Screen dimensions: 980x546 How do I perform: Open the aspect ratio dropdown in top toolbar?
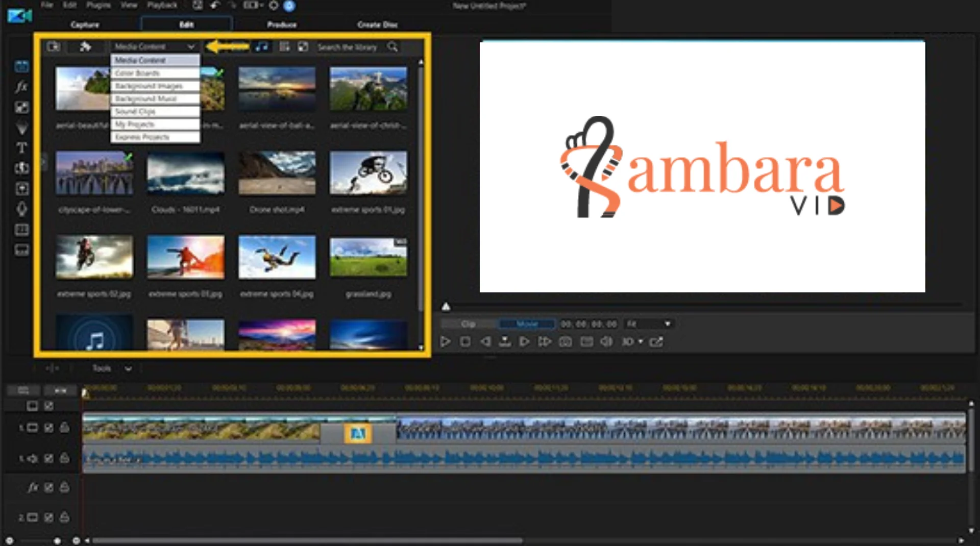click(253, 6)
